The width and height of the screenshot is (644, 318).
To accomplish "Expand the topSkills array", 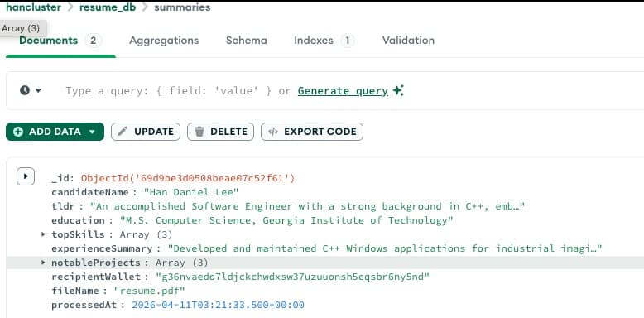I will point(43,234).
